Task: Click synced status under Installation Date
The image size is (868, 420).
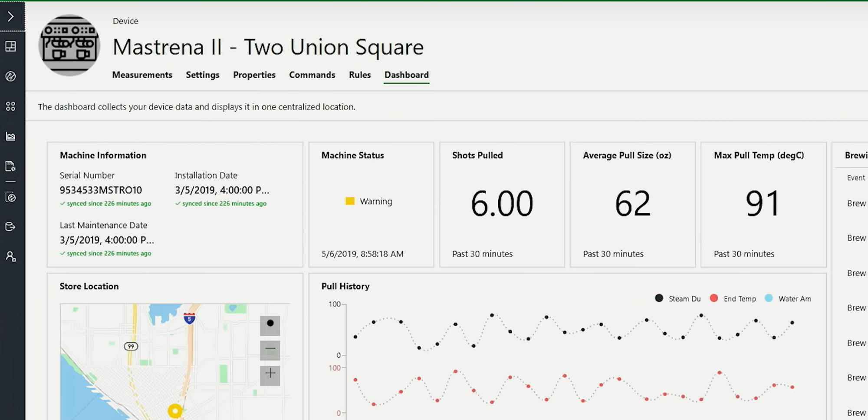Action: coord(221,203)
